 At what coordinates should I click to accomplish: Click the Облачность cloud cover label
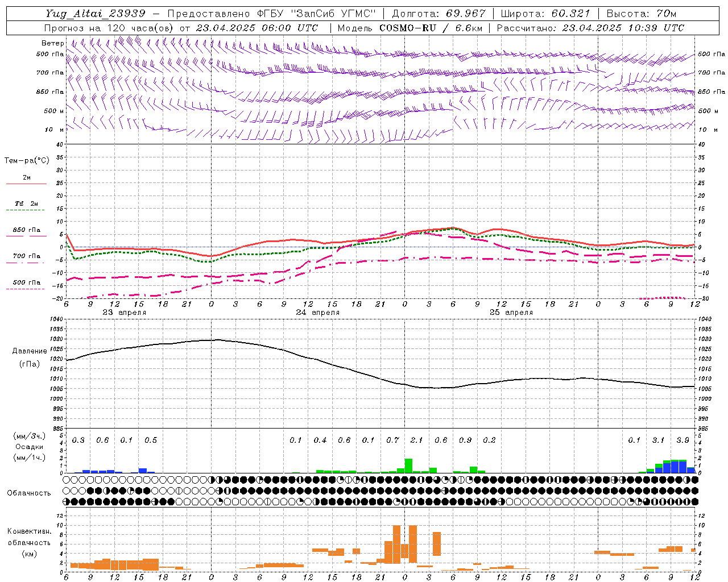(x=29, y=493)
